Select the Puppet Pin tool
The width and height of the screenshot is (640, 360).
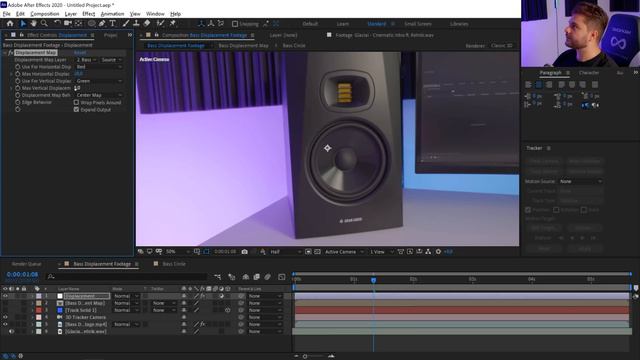pyautogui.click(x=173, y=24)
